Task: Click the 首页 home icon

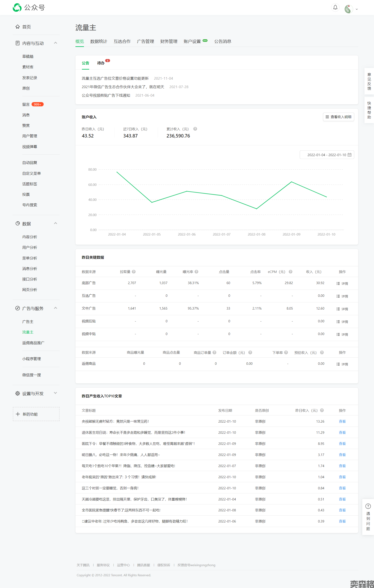Action: click(x=18, y=27)
